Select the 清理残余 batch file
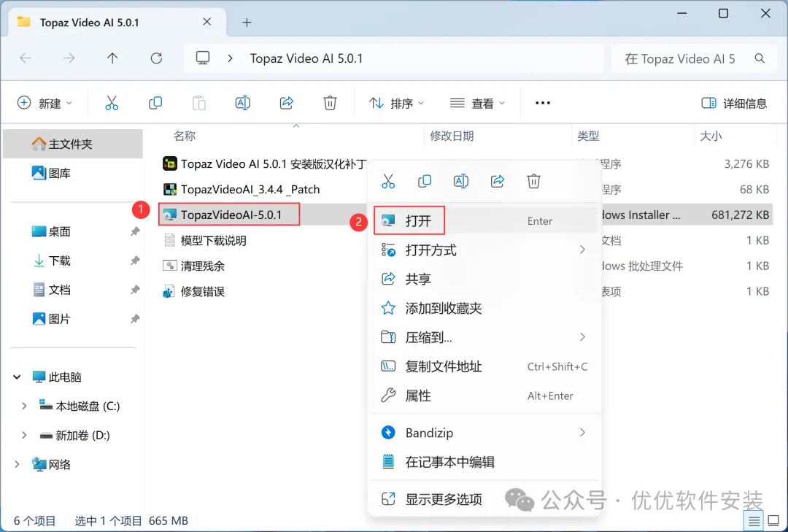Image resolution: width=788 pixels, height=532 pixels. [x=194, y=266]
